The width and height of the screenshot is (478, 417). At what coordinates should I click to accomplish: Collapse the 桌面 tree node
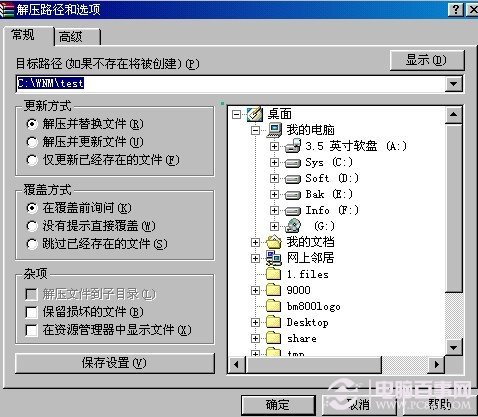tap(236, 114)
